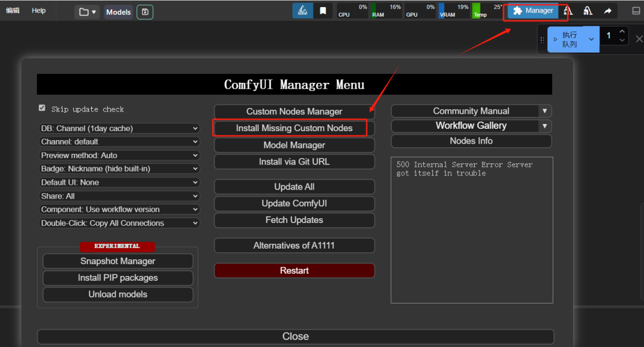Click the share arrow icon
The height and width of the screenshot is (347, 644).
tap(608, 11)
